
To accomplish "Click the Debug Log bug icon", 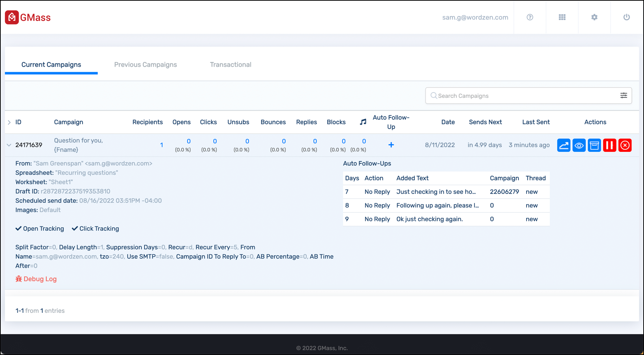I will 19,279.
